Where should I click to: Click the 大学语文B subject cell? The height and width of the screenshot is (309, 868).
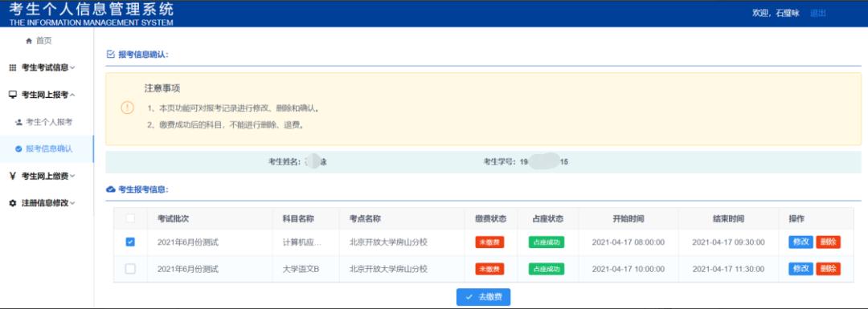[301, 269]
